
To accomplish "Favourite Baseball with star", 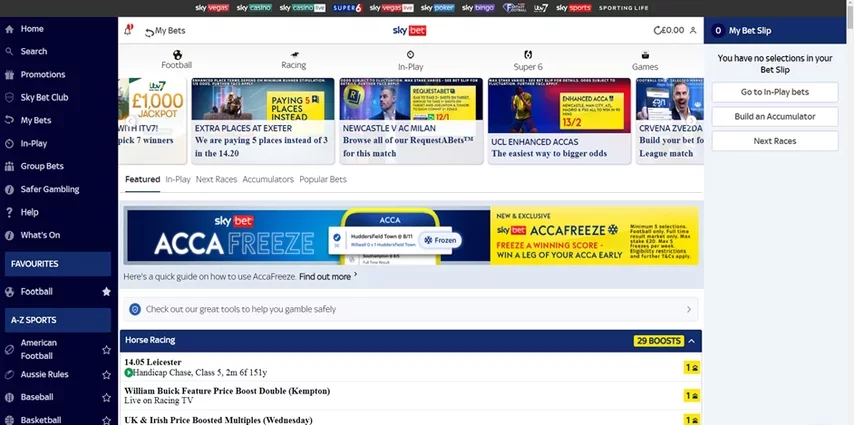I will 106,398.
